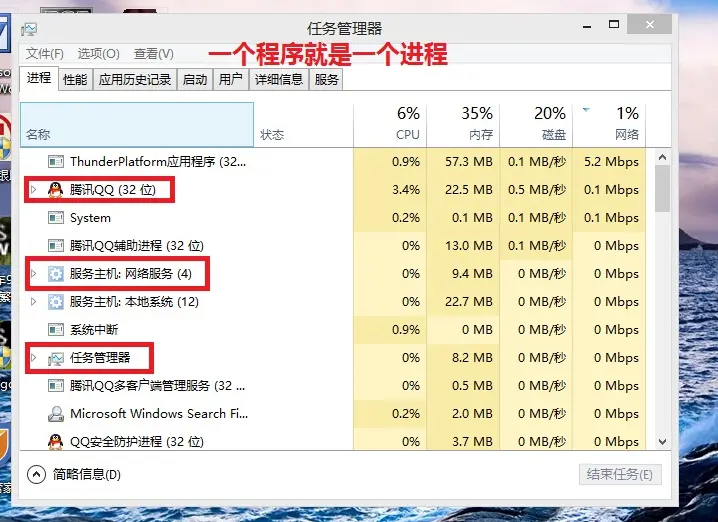Click the Task Manager title bar icon

tap(29, 29)
